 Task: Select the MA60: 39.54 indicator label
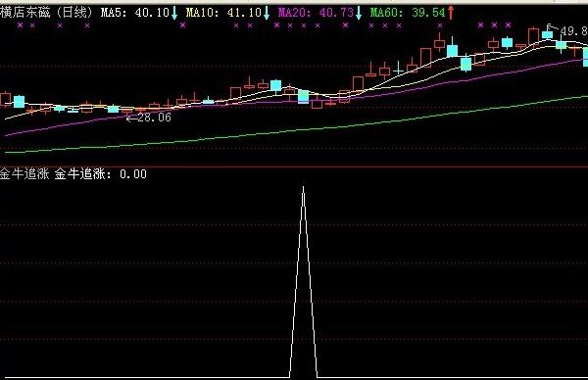[408, 13]
